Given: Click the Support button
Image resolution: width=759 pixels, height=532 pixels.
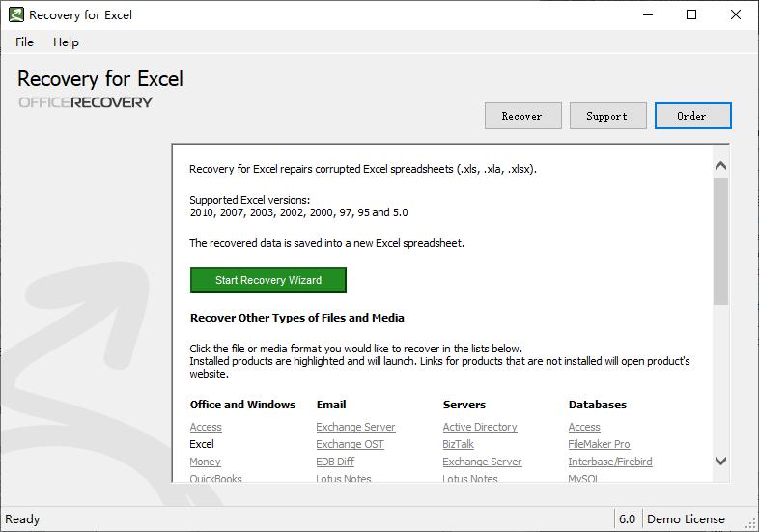Looking at the screenshot, I should pyautogui.click(x=608, y=116).
